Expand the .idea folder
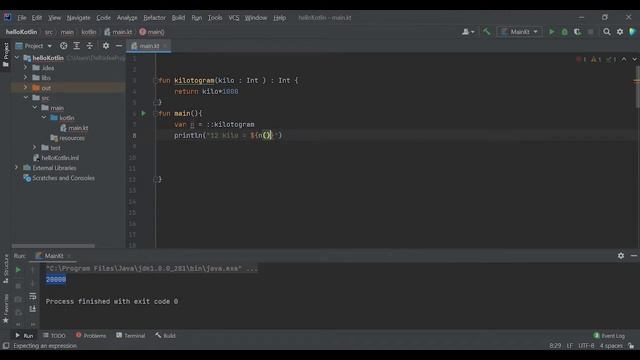This screenshot has height=360, width=640. tap(26, 68)
